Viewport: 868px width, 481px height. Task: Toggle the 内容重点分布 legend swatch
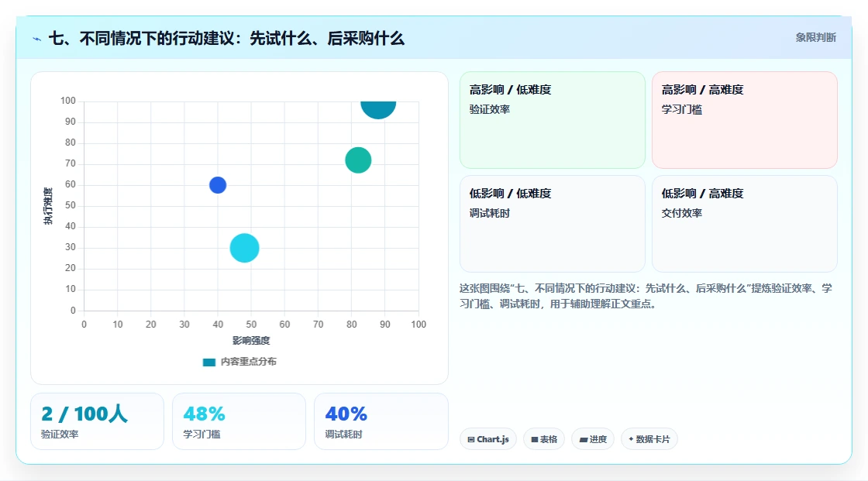click(208, 362)
